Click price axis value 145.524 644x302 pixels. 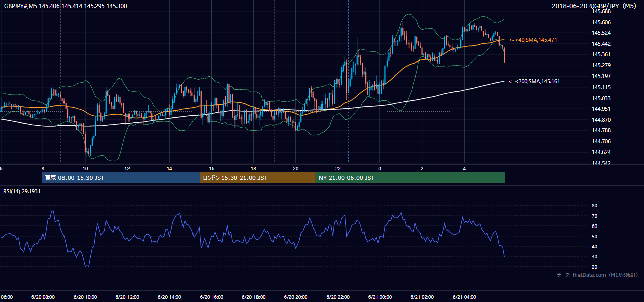[601, 33]
